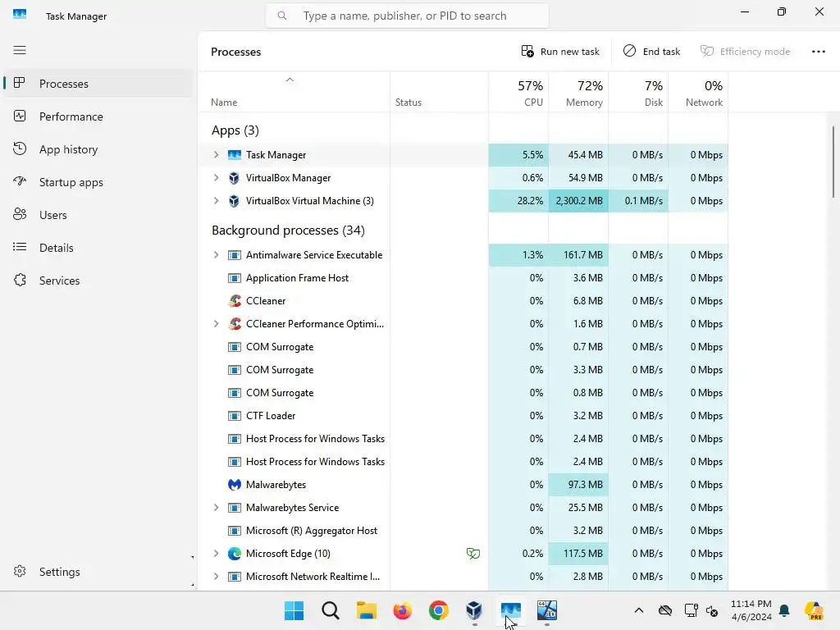Expand Microsoft Network Realtime group
Viewport: 840px width, 630px height.
coord(216,577)
